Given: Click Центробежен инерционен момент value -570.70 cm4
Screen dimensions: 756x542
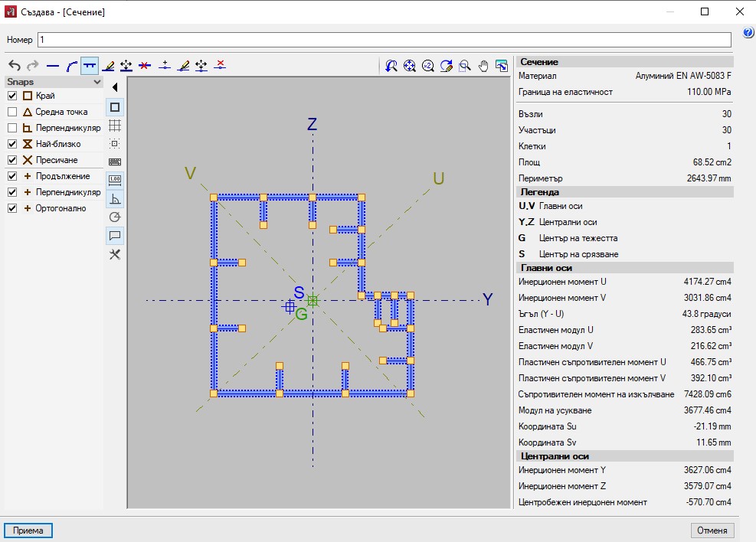Looking at the screenshot, I should [709, 502].
